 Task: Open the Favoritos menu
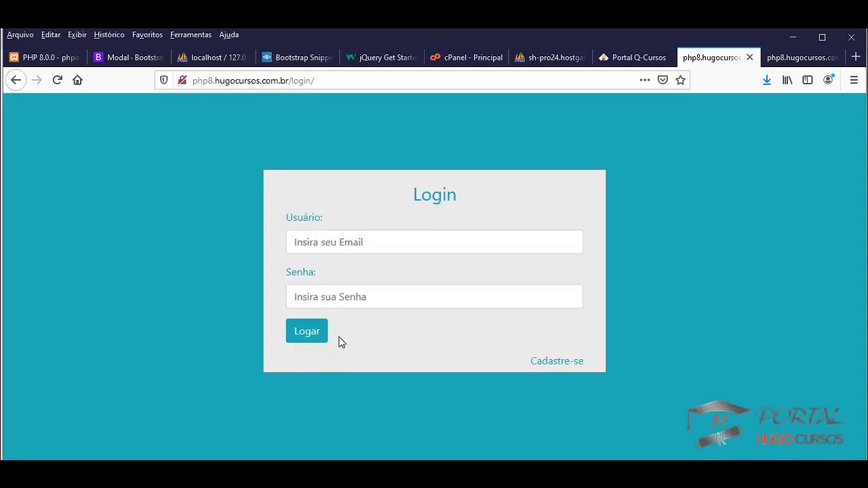[x=147, y=35]
